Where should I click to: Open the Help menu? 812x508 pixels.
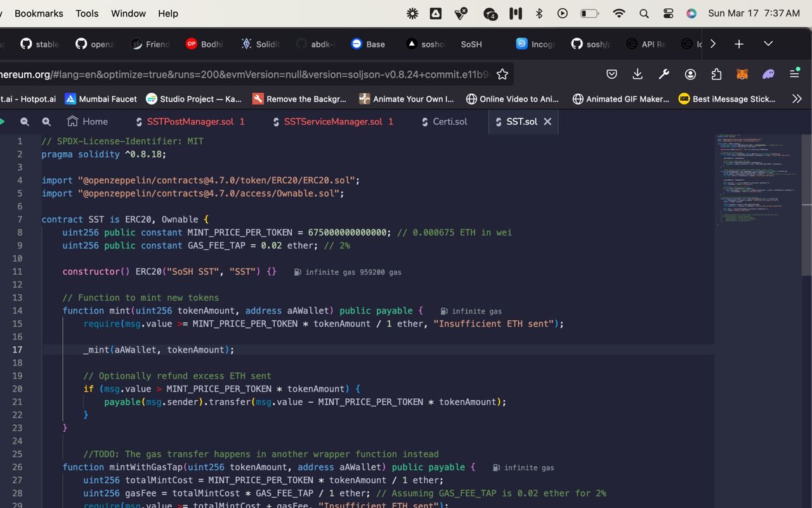(168, 13)
